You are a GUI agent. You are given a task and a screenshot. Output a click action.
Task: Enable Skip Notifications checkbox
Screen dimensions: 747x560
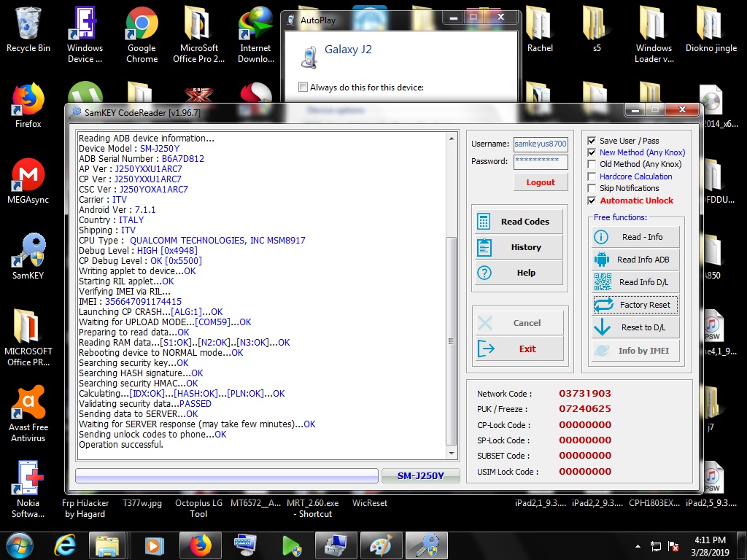click(x=592, y=188)
